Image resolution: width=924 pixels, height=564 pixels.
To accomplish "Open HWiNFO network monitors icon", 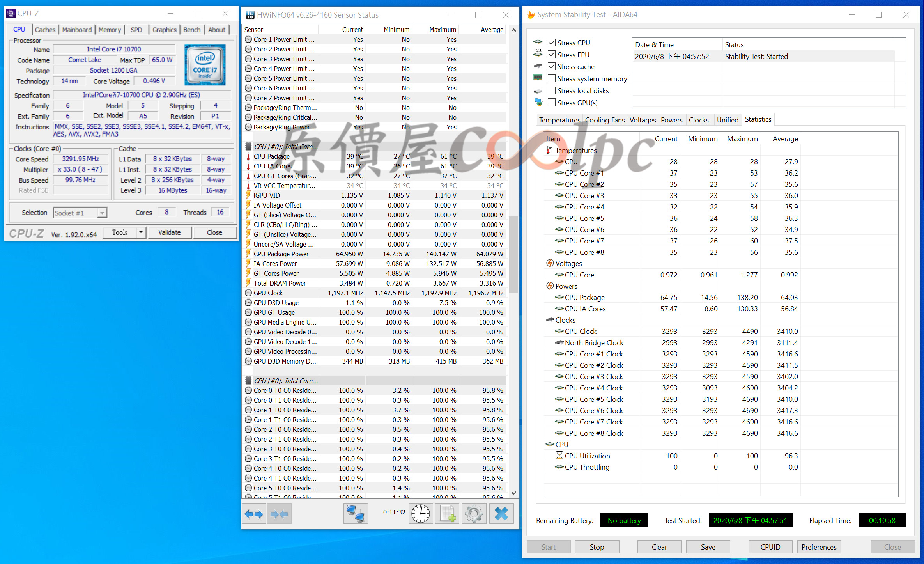I will pos(356,514).
